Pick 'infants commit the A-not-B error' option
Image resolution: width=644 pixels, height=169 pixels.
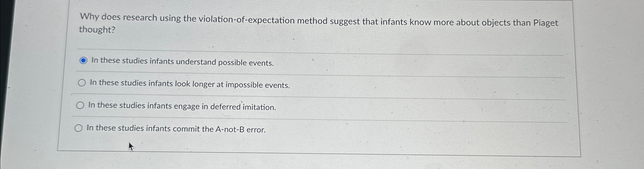pos(79,128)
